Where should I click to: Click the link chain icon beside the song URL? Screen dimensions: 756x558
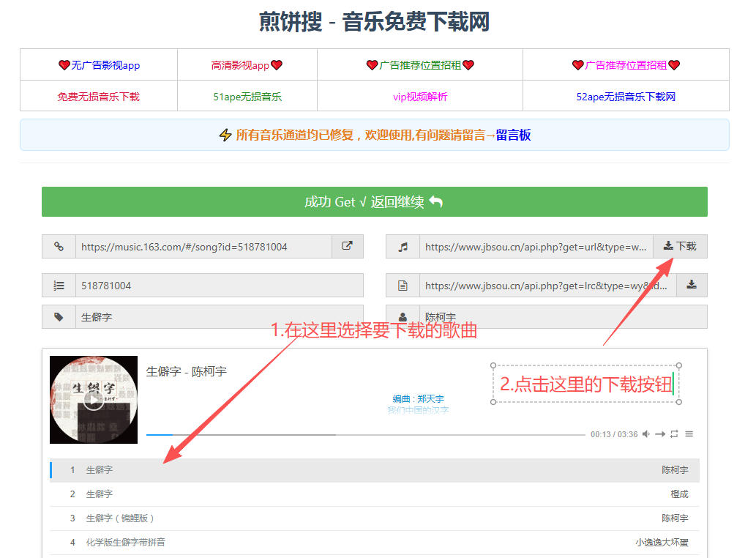pos(59,246)
